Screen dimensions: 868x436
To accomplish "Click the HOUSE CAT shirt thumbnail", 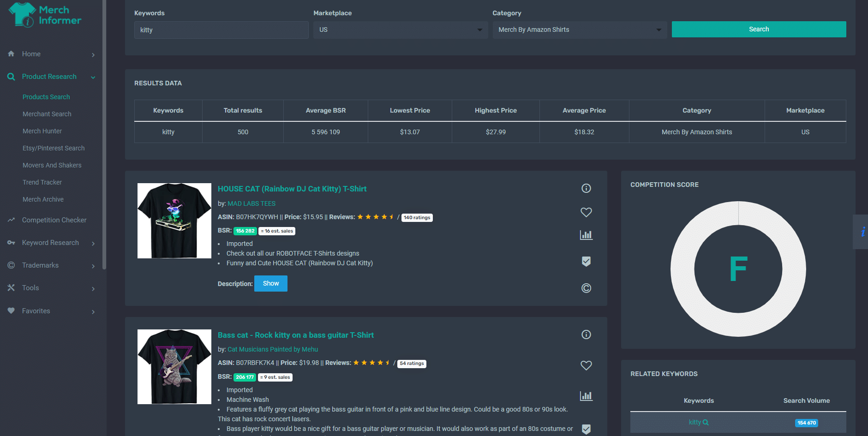I will (174, 221).
